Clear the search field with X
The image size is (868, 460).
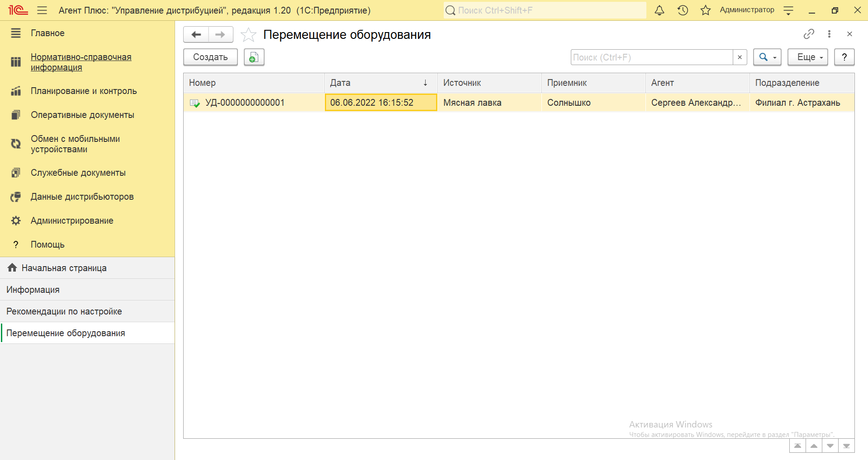(740, 57)
